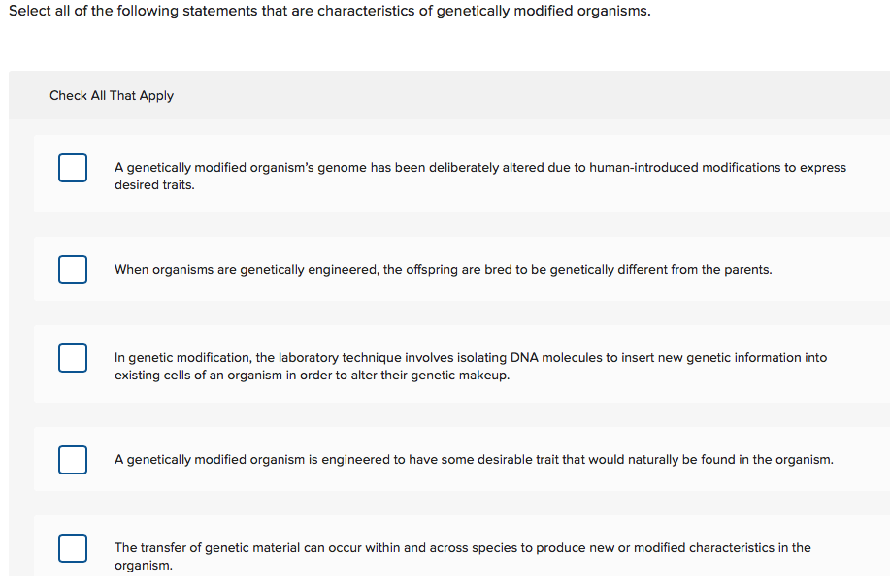890x588 pixels.
Task: Check the box about transfer across species
Action: click(x=72, y=547)
